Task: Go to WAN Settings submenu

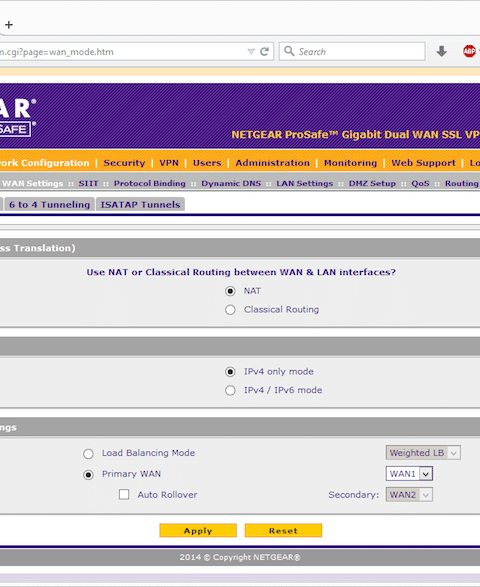Action: tap(33, 183)
